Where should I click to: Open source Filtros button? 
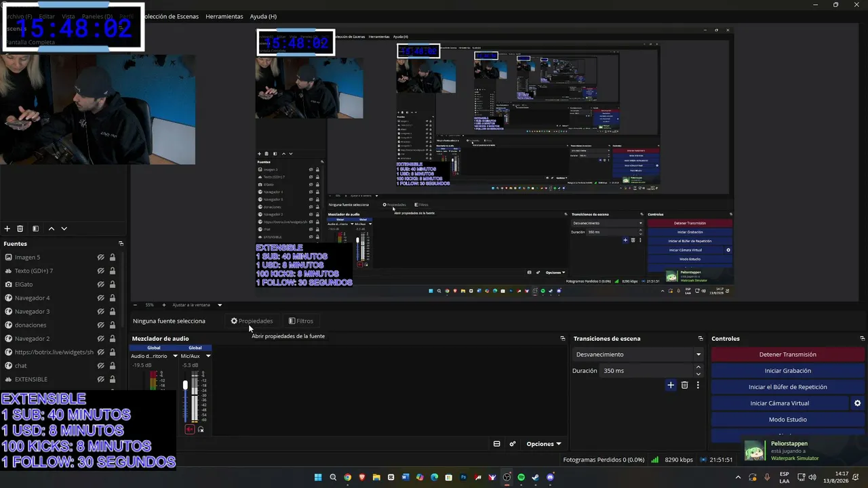click(301, 321)
